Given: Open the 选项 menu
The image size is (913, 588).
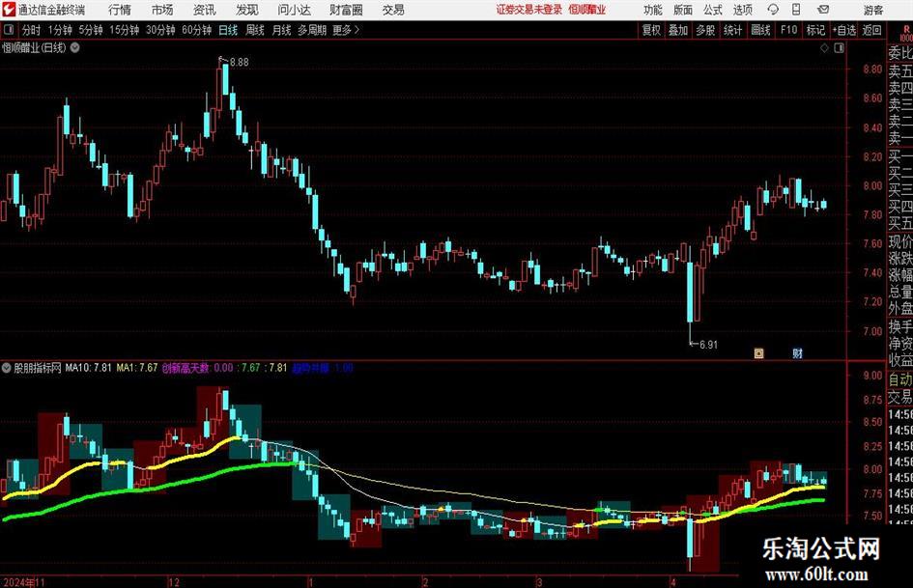Looking at the screenshot, I should pyautogui.click(x=742, y=10).
